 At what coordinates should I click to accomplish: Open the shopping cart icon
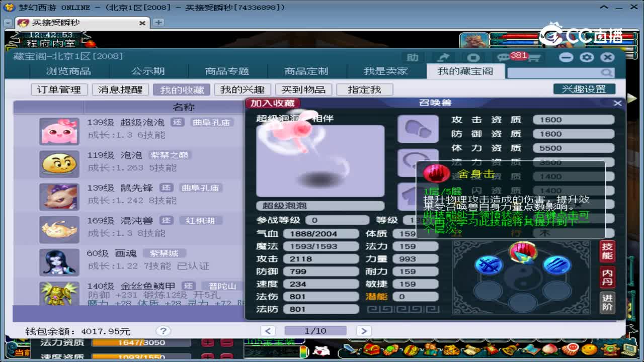(533, 57)
